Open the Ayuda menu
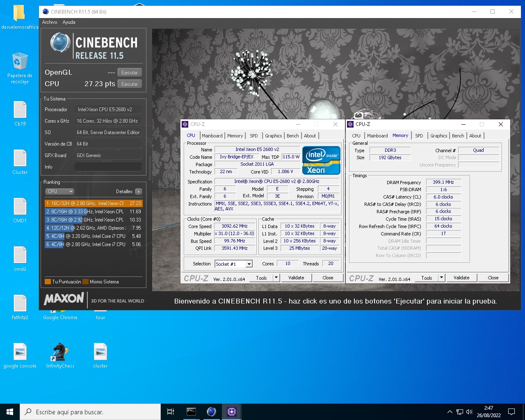 69,22
